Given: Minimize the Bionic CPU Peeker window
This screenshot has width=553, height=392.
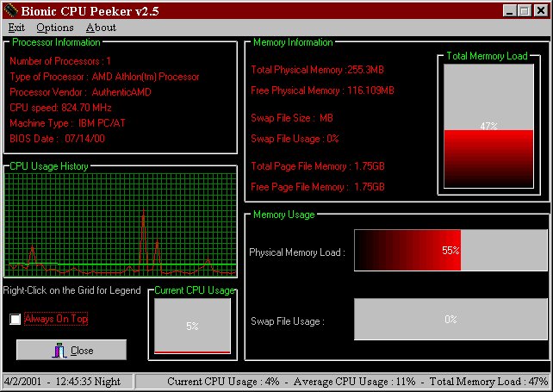Looking at the screenshot, I should (509, 11).
